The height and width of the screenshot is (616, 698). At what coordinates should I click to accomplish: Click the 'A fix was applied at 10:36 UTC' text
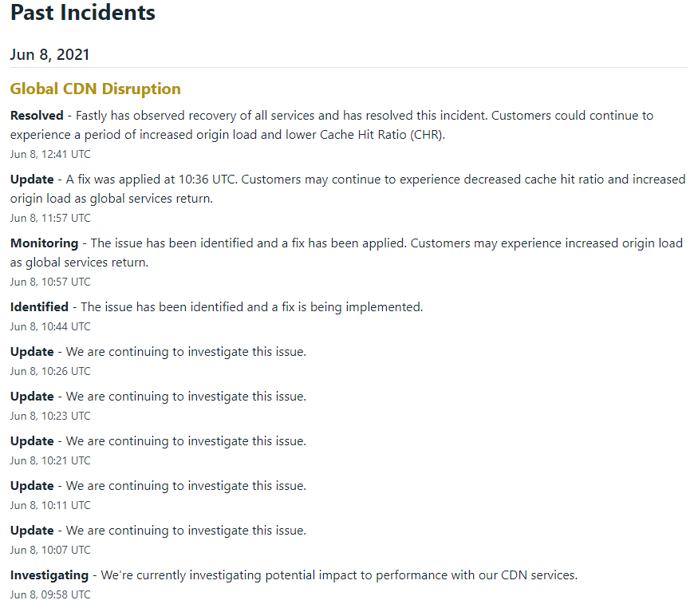pos(152,179)
